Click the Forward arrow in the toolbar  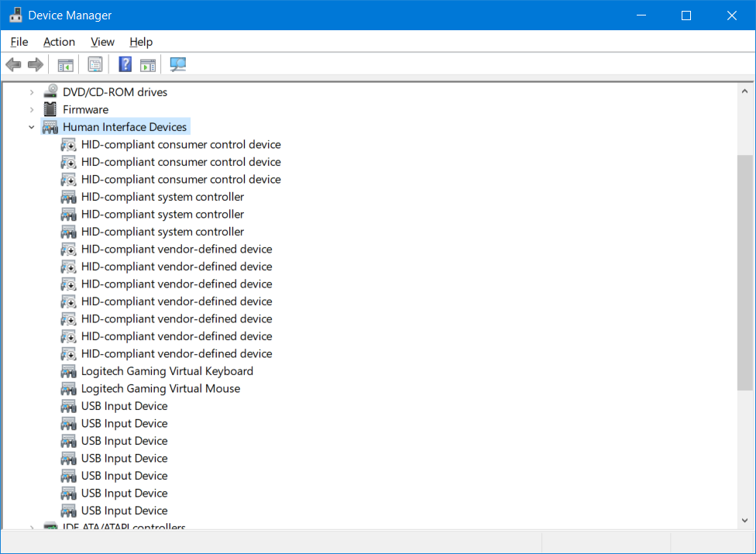35,64
